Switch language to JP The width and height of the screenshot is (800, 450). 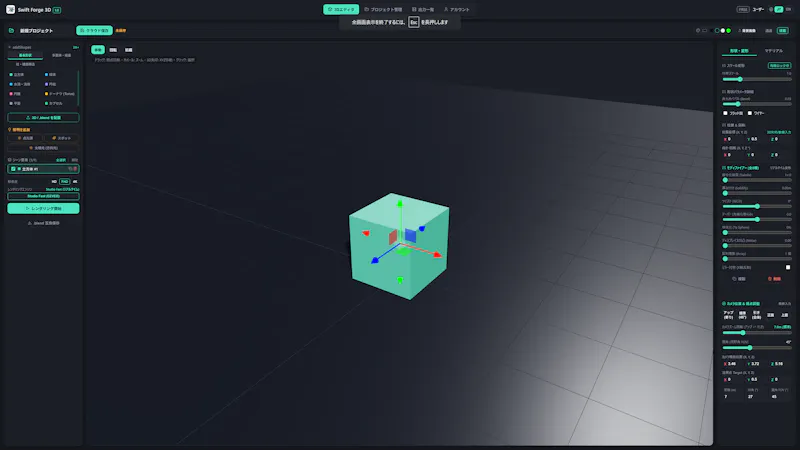[779, 9]
